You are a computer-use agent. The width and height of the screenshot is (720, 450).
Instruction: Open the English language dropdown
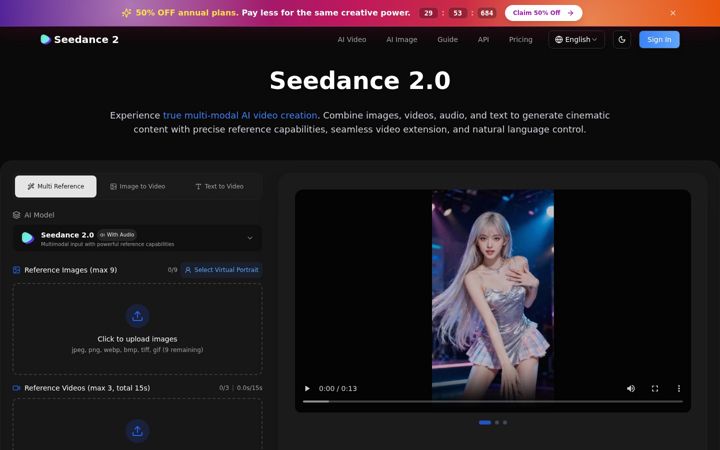[x=576, y=39]
